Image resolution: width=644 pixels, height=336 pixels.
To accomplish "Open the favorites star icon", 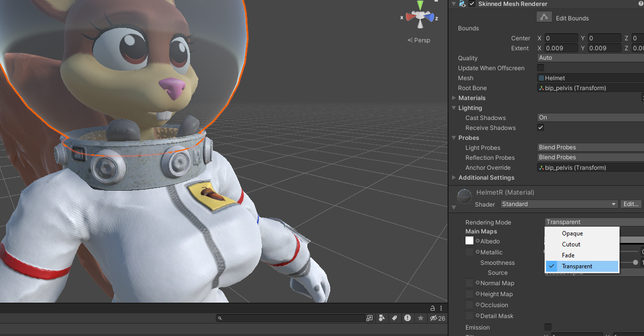I will click(x=421, y=318).
